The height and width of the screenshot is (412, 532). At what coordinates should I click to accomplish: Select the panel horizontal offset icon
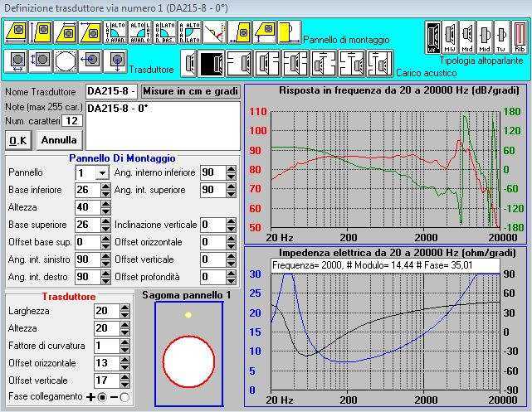tap(240, 32)
